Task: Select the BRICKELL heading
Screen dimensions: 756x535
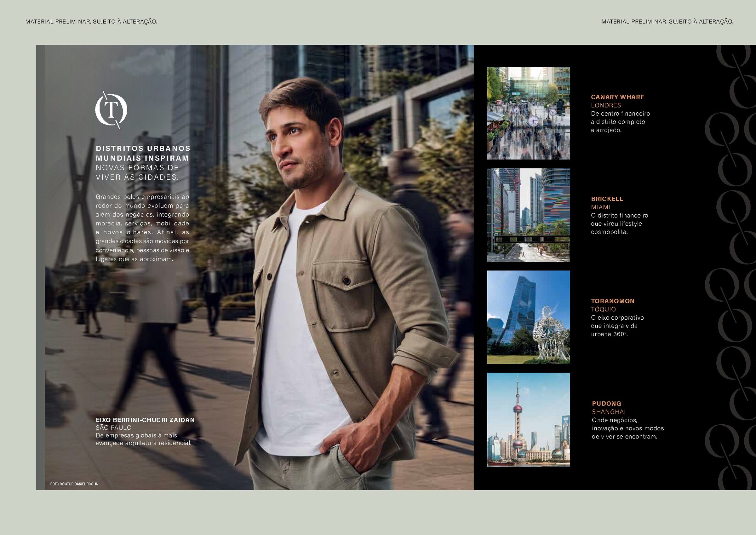Action: pos(607,199)
